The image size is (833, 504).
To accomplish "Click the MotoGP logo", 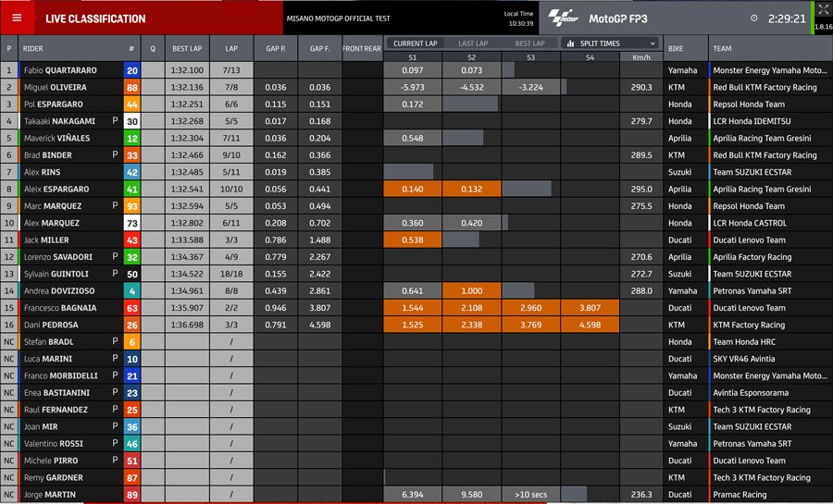I will (563, 18).
